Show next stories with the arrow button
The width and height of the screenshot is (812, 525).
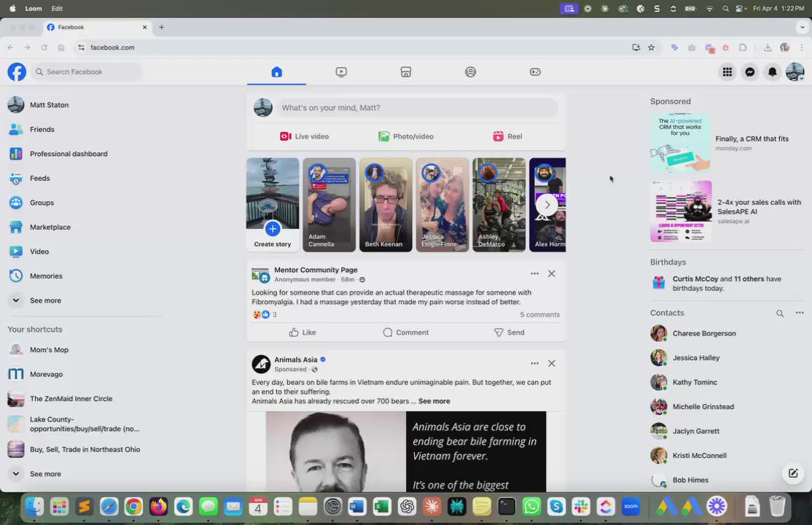point(547,205)
